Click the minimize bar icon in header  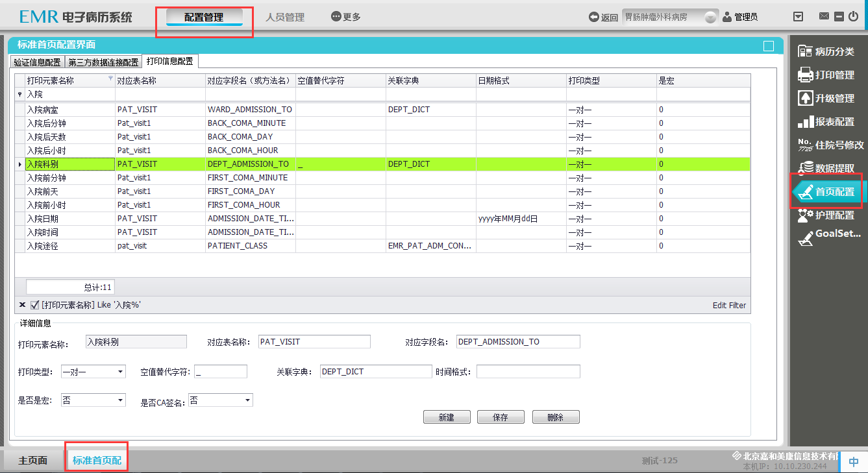pyautogui.click(x=839, y=17)
